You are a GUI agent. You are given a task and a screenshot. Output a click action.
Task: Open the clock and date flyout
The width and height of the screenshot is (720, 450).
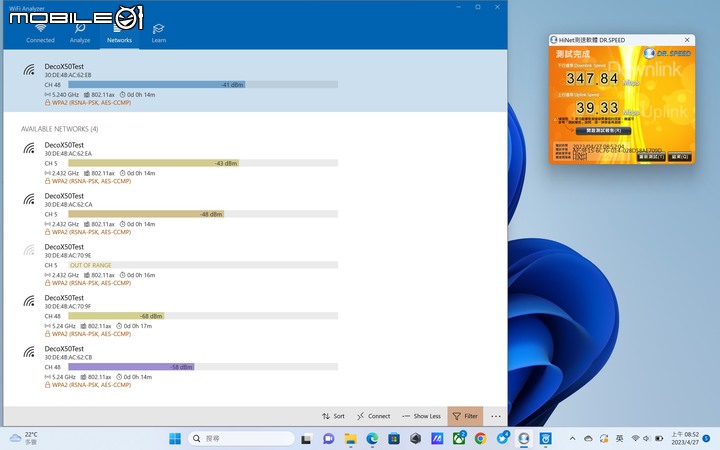pos(685,439)
